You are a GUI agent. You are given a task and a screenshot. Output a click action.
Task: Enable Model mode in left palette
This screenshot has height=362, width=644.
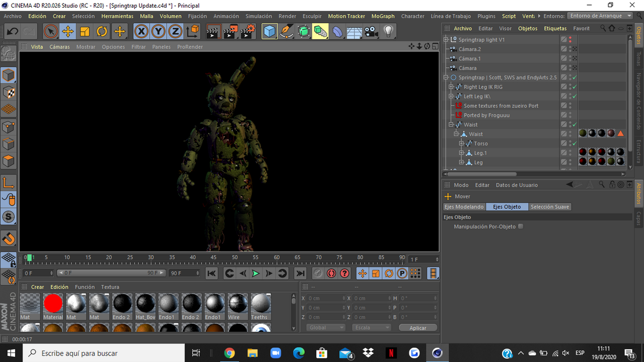tap(9, 76)
